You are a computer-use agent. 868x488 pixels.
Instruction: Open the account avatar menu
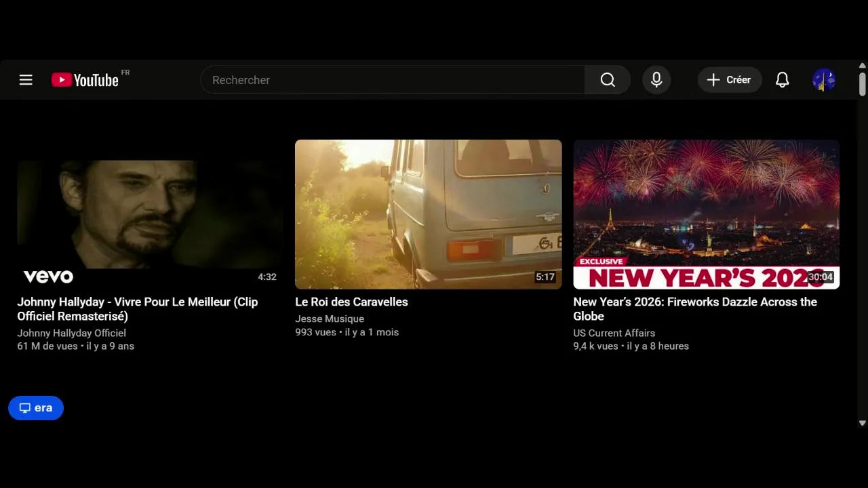(x=824, y=80)
